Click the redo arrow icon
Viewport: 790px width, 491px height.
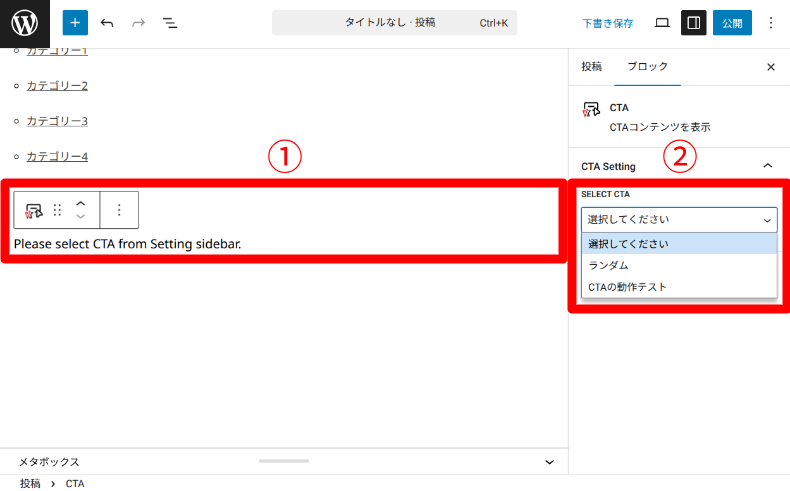point(138,23)
